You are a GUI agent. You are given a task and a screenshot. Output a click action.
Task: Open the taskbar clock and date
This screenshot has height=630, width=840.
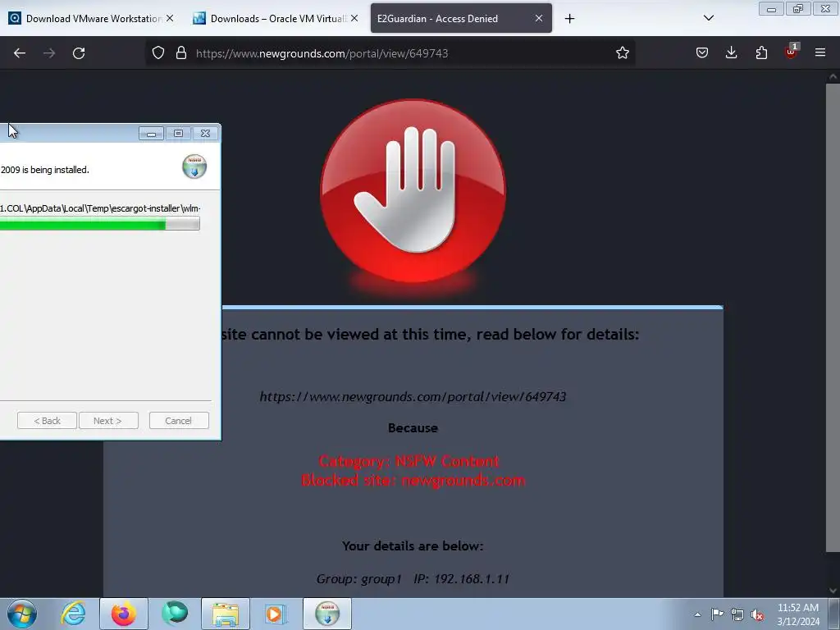click(797, 614)
